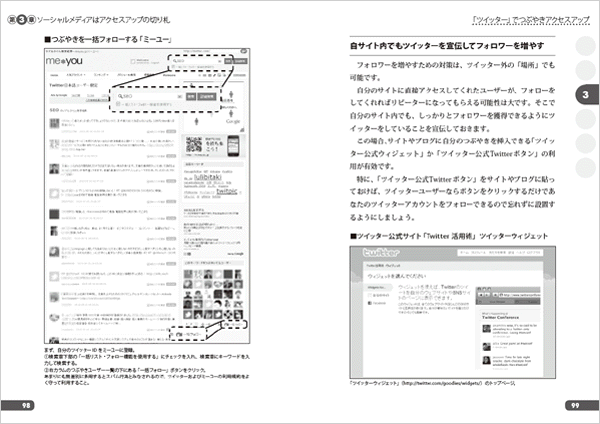This screenshot has height=424, width=600.
Task: Select the Widgets for... sidebar tab
Action: (x=377, y=287)
